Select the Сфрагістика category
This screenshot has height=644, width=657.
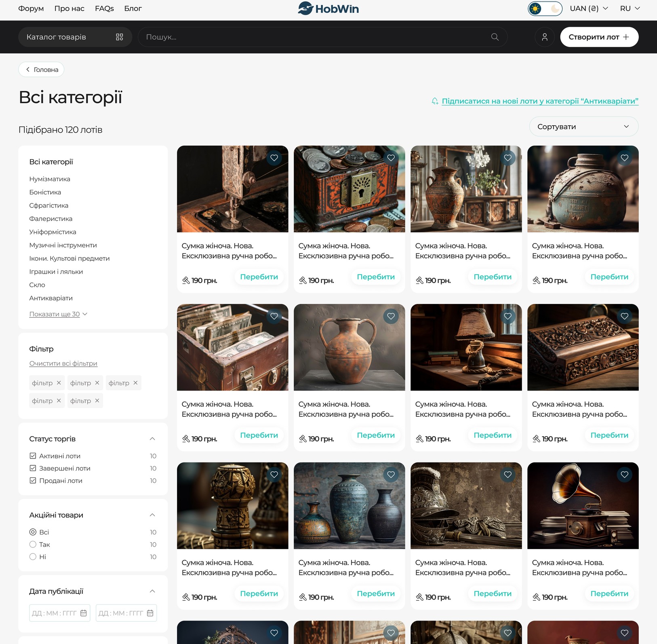coord(49,206)
